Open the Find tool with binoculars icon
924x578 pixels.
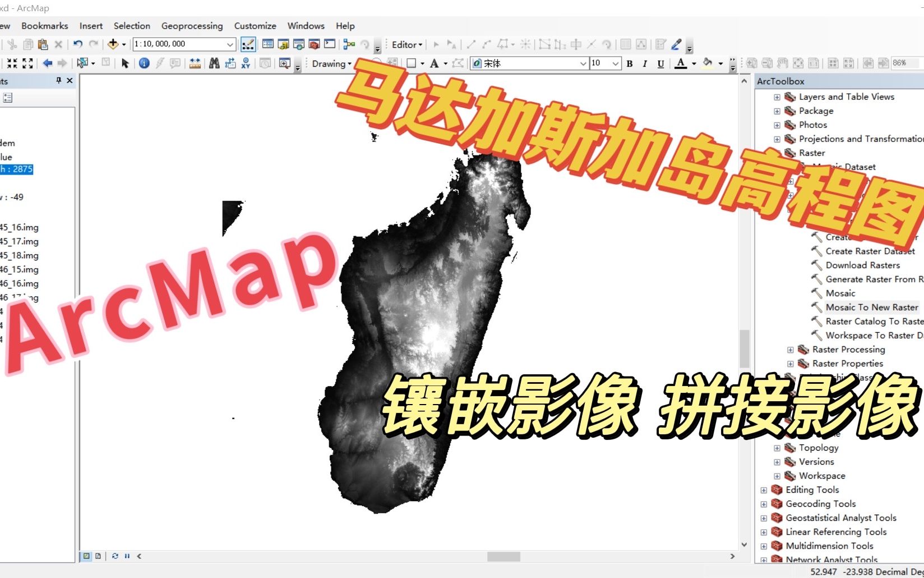[x=215, y=63]
